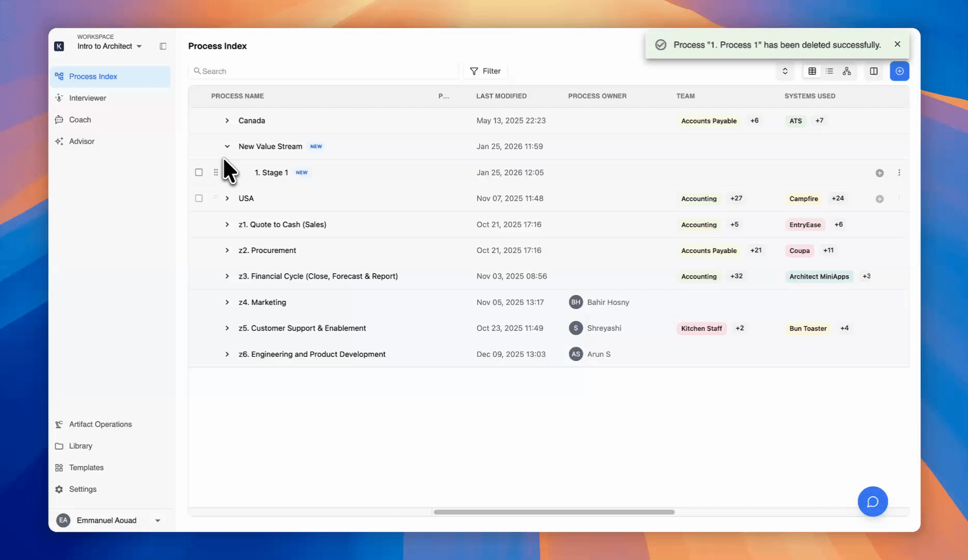
Task: Click the add button on USA row
Action: [880, 199]
